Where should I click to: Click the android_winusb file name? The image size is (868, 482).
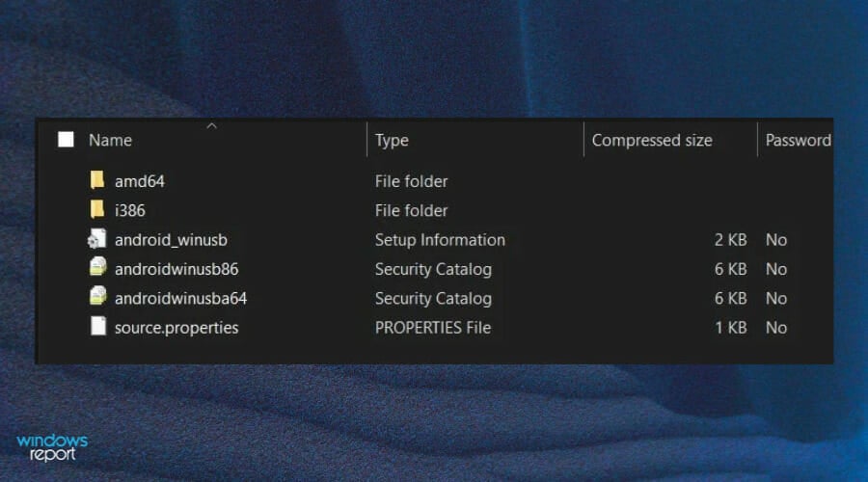pos(171,240)
